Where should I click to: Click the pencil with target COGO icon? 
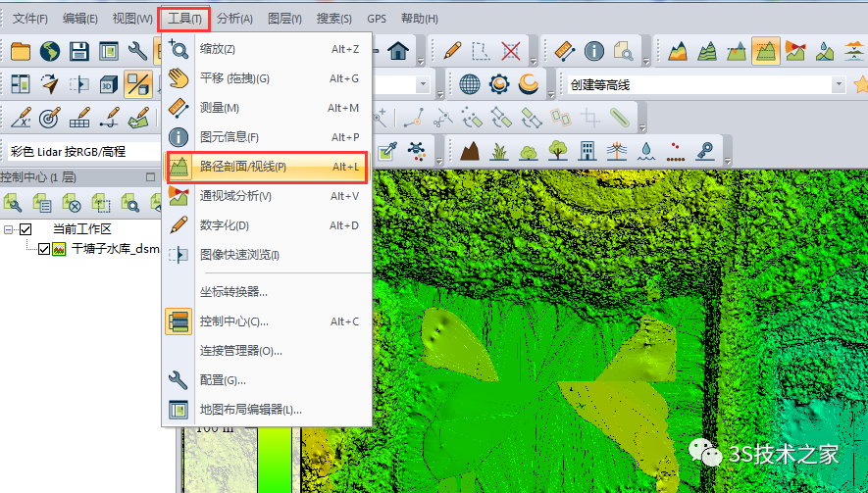coord(50,118)
